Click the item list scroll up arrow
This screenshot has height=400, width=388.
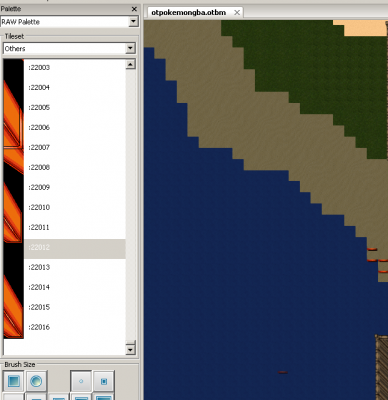130,64
